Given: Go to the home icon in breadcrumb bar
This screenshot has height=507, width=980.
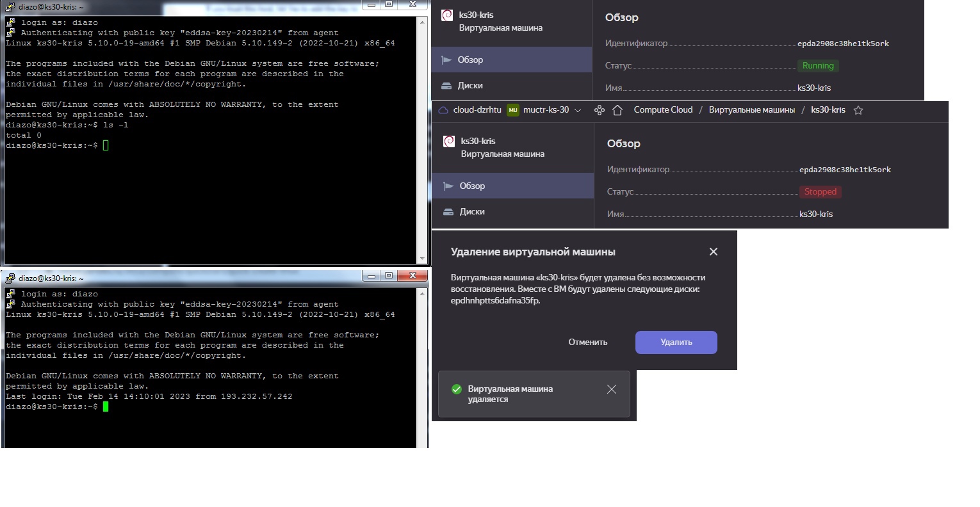Looking at the screenshot, I should 617,110.
